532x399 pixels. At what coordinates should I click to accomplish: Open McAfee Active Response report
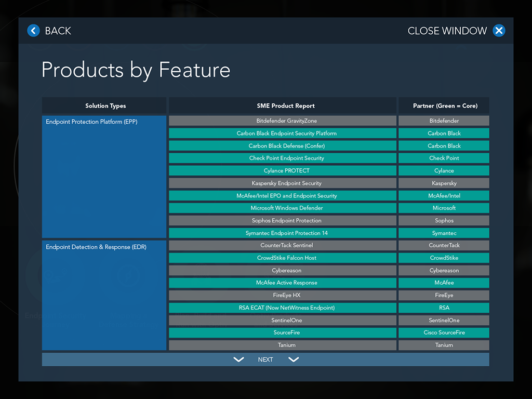tap(283, 283)
